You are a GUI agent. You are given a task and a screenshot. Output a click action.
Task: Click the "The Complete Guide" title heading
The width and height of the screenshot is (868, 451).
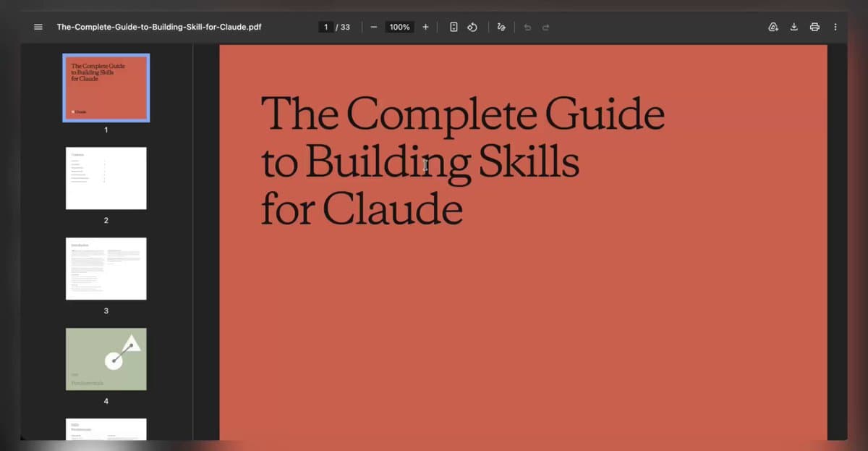tap(463, 114)
